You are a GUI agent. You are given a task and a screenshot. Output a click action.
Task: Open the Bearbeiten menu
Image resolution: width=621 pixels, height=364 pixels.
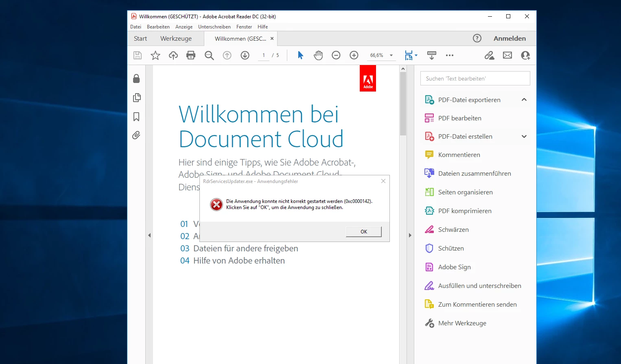[158, 27]
